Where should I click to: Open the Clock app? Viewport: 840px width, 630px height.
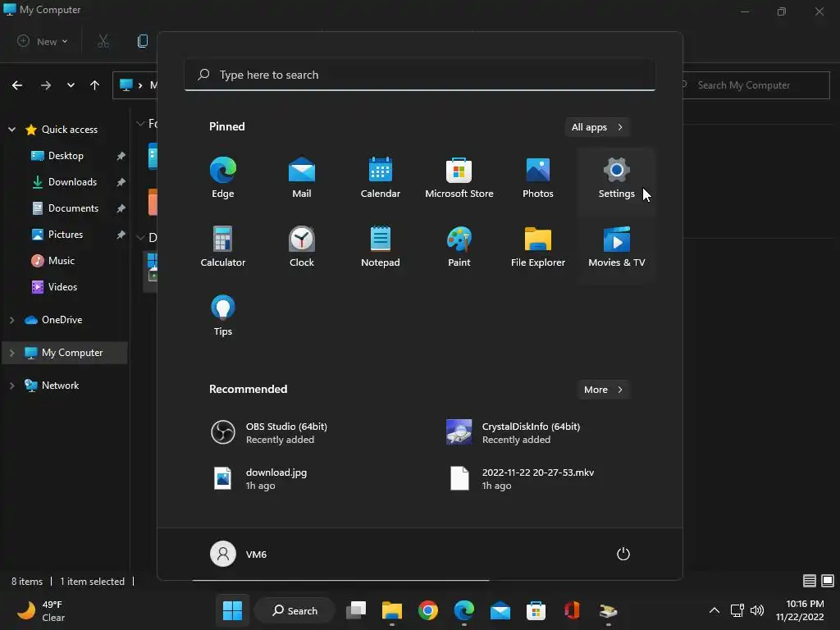click(302, 248)
